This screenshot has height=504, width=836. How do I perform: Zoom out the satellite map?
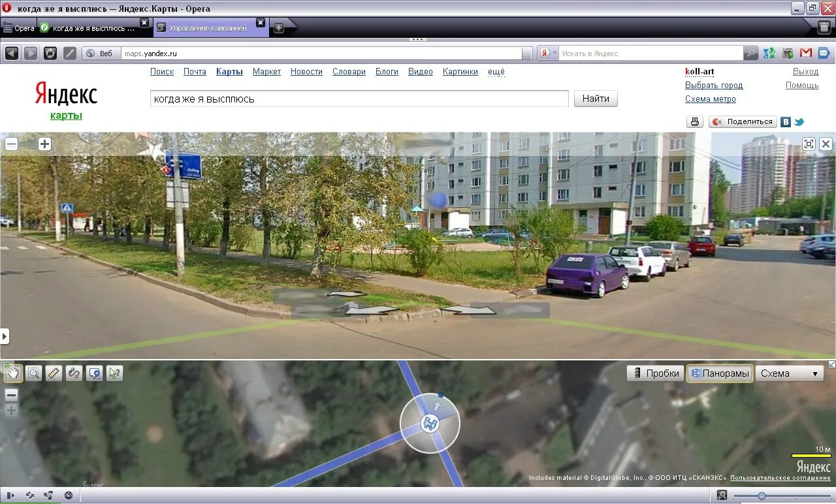[x=12, y=395]
